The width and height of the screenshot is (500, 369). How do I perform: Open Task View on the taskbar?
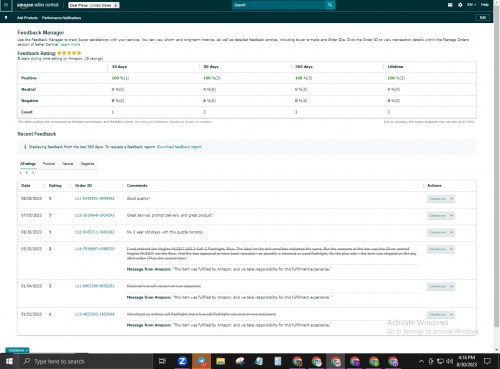point(162,361)
